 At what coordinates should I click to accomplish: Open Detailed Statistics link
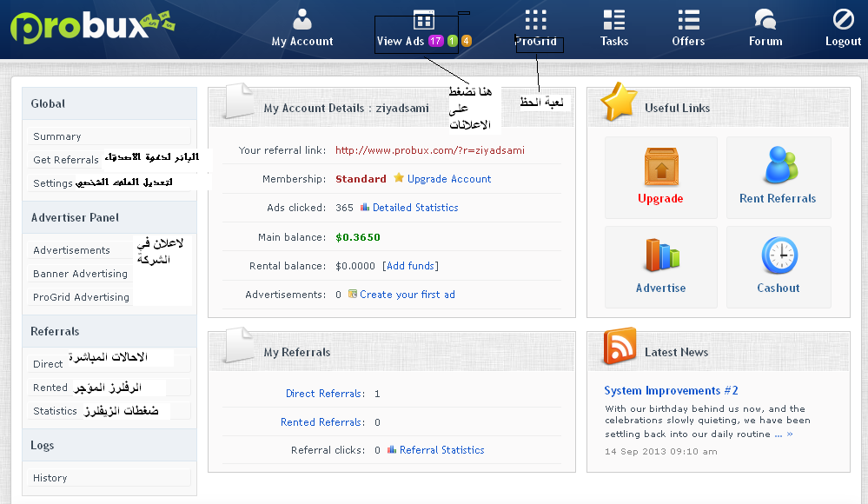click(x=415, y=208)
